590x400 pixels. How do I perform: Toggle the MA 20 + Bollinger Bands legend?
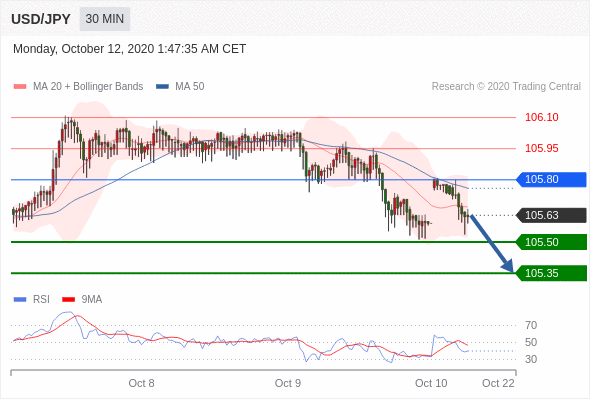(x=78, y=87)
